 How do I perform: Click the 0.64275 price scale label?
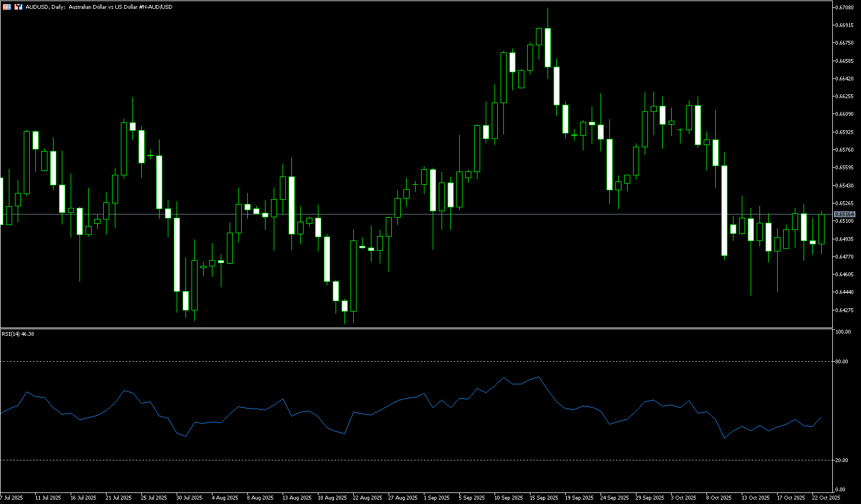click(x=844, y=310)
